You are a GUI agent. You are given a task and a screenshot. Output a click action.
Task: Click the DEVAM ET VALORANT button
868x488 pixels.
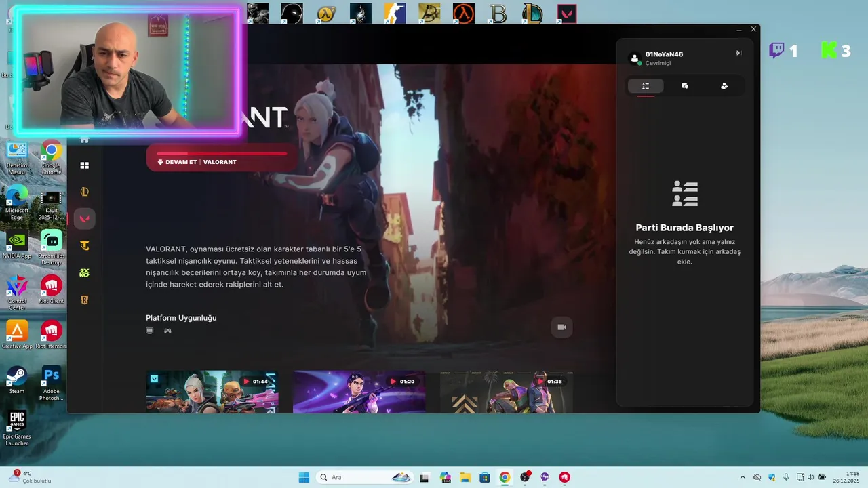(x=222, y=157)
